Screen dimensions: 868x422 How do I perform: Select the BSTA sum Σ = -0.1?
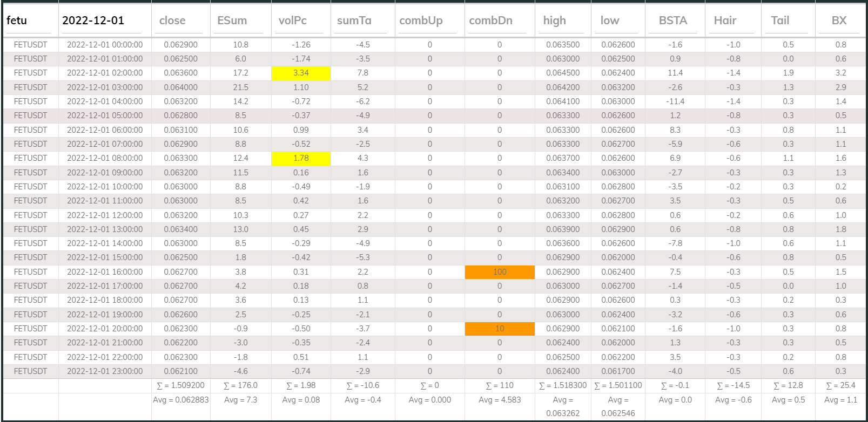click(x=675, y=385)
